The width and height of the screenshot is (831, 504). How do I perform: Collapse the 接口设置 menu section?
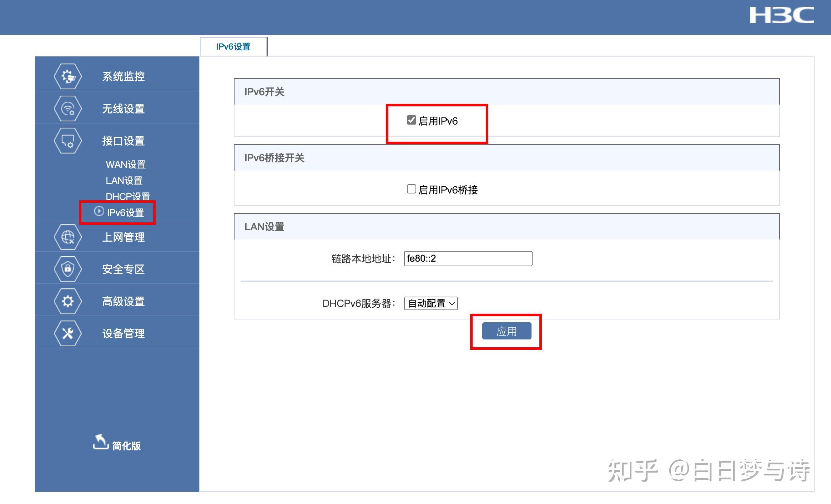(x=123, y=141)
